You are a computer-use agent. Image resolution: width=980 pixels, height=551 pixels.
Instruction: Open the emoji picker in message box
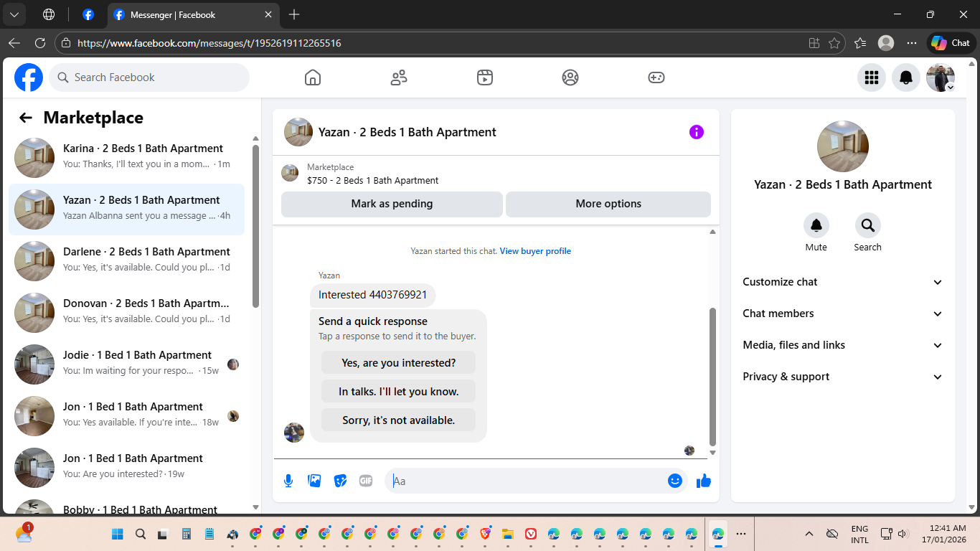coord(675,481)
